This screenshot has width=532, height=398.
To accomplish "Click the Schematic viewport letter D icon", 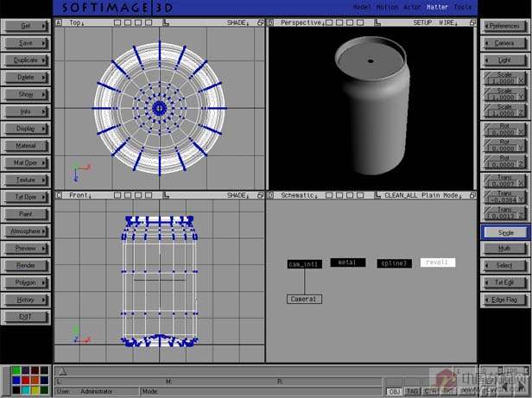I will click(x=271, y=195).
